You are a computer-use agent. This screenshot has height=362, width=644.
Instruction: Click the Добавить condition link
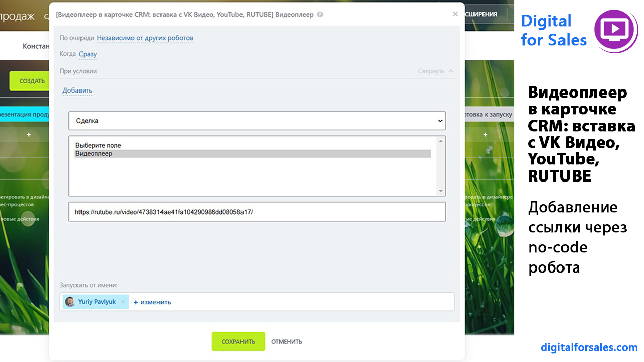pyautogui.click(x=77, y=90)
